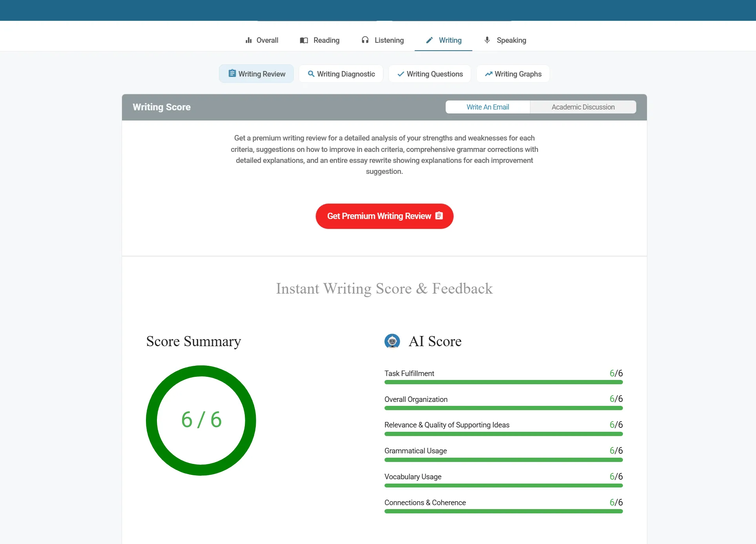This screenshot has height=544, width=756.
Task: Click the Instant Writing Score & Feedback heading
Action: point(384,289)
